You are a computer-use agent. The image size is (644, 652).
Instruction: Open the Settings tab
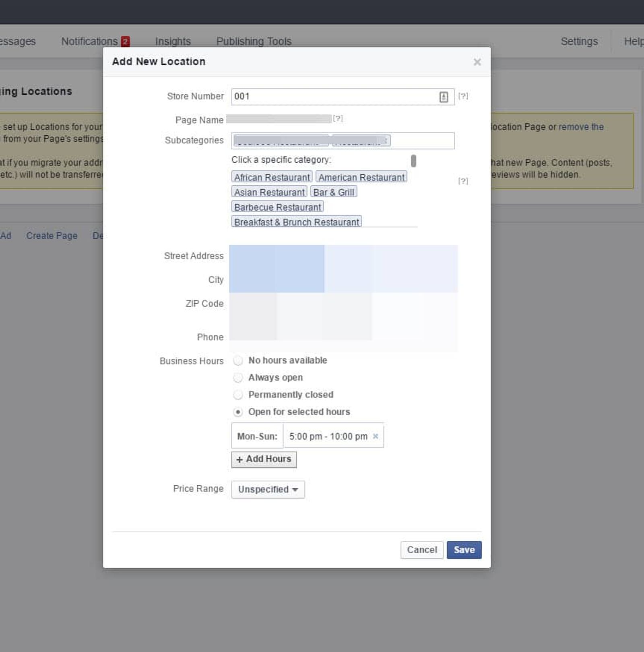pyautogui.click(x=579, y=41)
